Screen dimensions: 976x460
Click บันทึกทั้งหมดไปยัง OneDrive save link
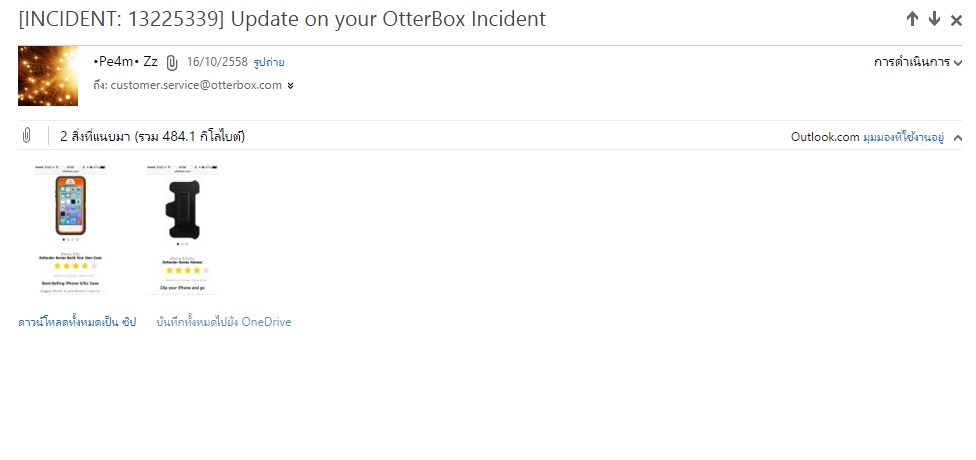tap(223, 322)
